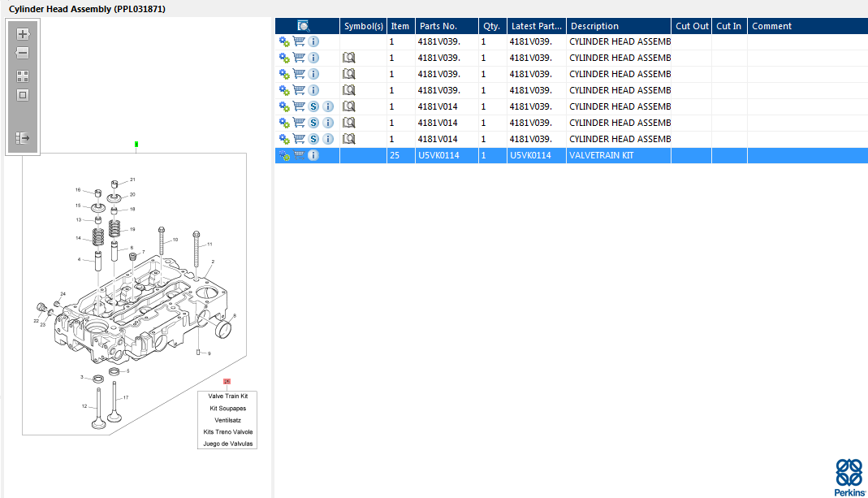Image resolution: width=868 pixels, height=498 pixels.
Task: Select callout 24 on the diagram
Action: [x=63, y=294]
